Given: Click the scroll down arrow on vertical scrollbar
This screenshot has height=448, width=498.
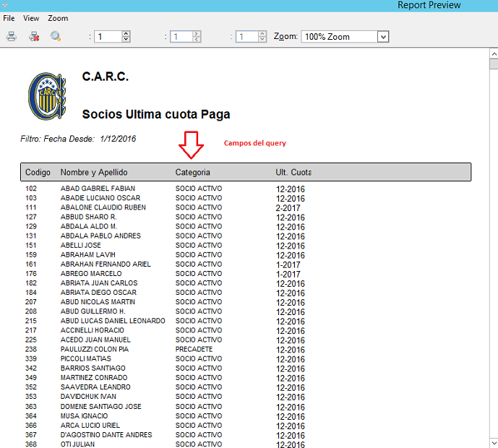Looking at the screenshot, I should click(494, 443).
